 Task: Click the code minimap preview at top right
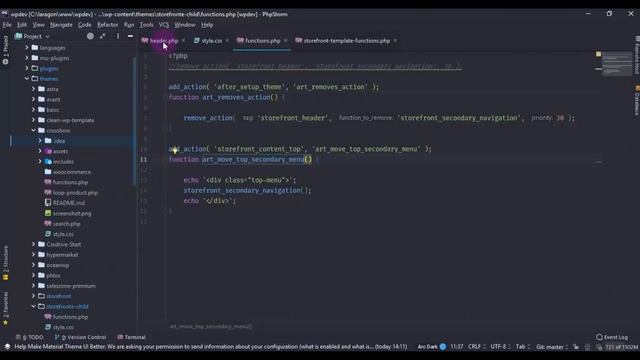[x=617, y=64]
